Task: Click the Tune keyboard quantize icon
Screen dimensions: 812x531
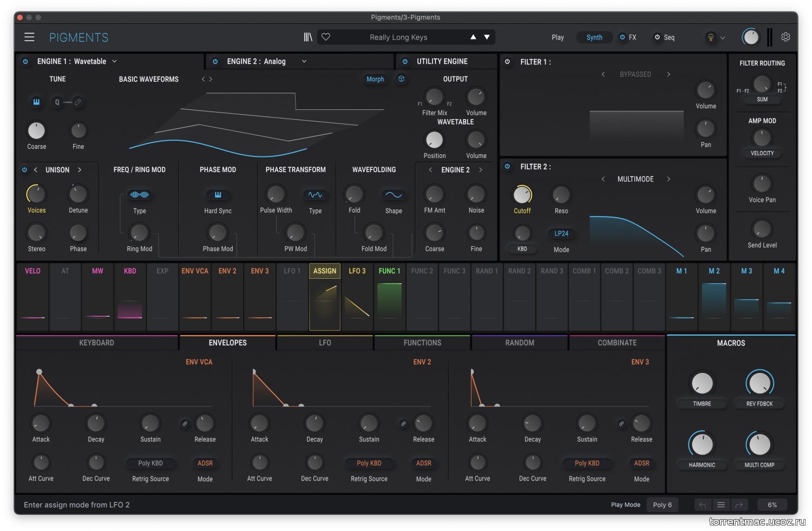Action: point(36,102)
